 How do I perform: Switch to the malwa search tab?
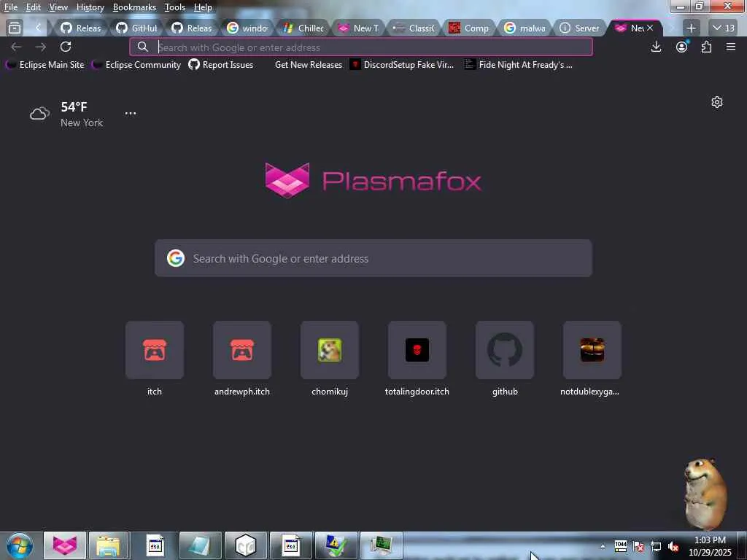(525, 28)
